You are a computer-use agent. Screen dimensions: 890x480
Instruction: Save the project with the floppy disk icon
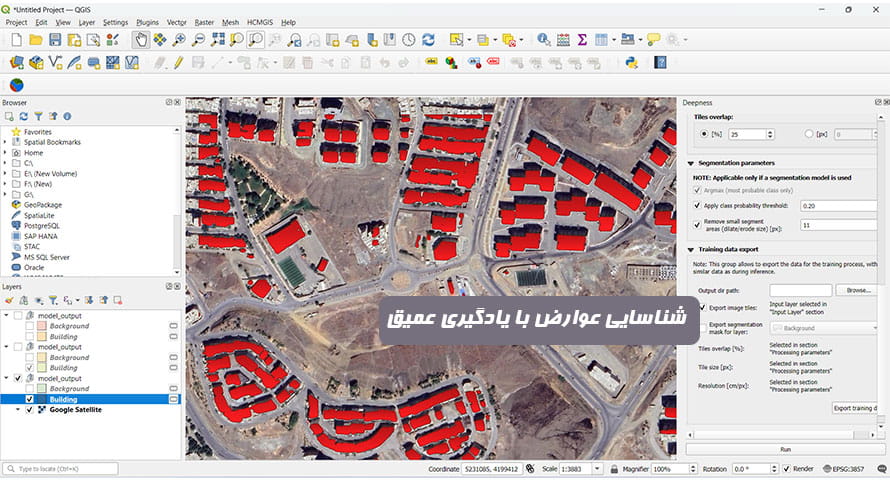tap(55, 40)
